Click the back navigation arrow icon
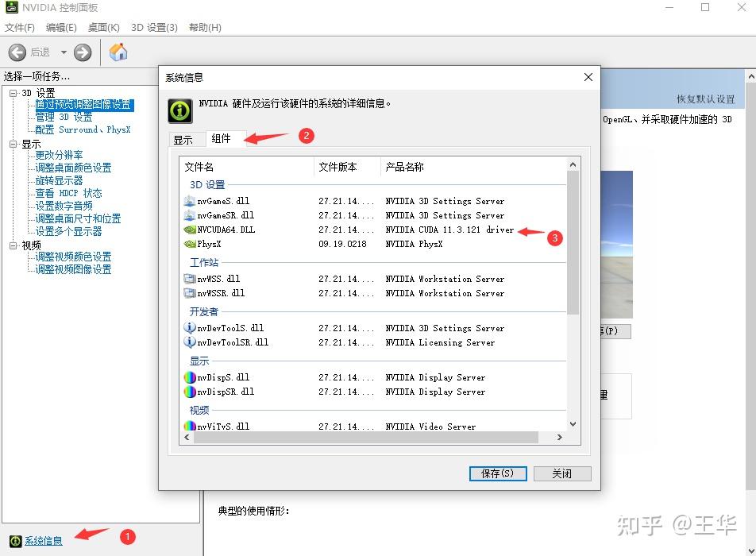Image resolution: width=756 pixels, height=556 pixels. [x=17, y=52]
